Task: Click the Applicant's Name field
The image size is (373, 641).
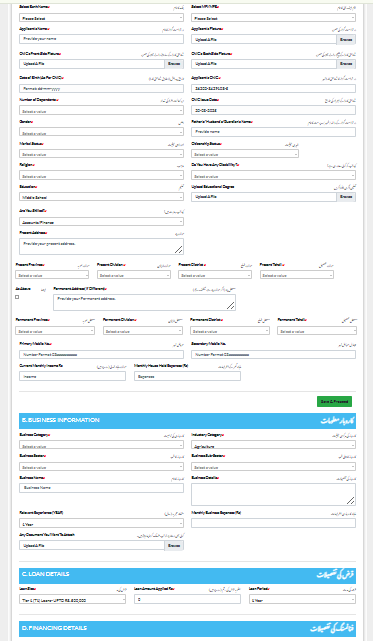Action: point(101,39)
